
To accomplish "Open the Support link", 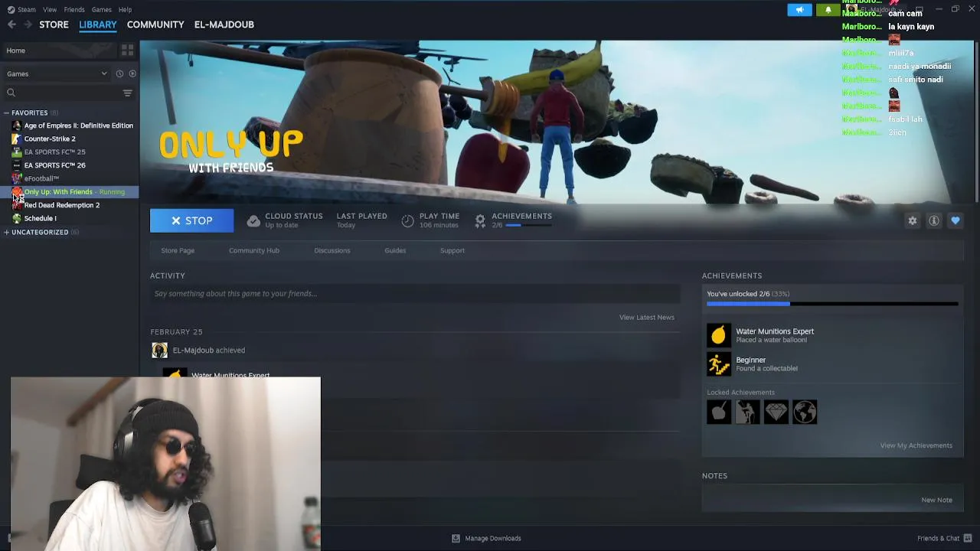I will (452, 250).
